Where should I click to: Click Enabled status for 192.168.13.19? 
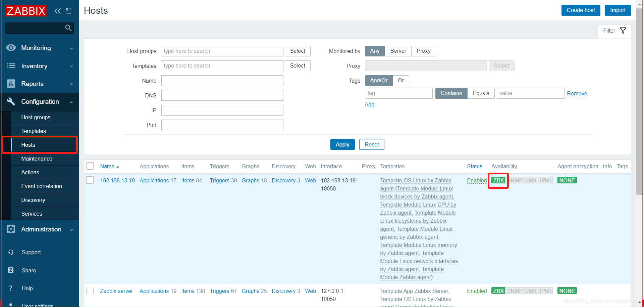477,180
